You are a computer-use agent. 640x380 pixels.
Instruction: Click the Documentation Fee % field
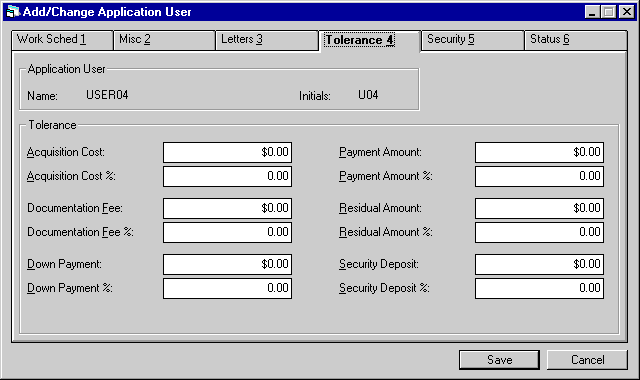[x=227, y=232]
